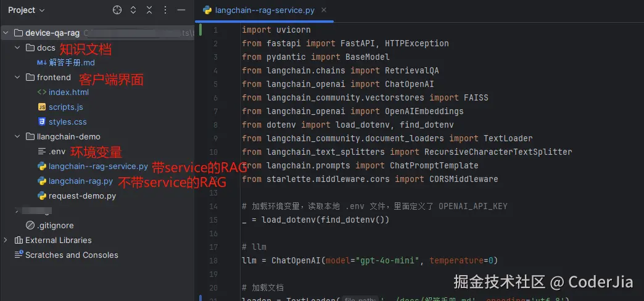Collapse the frontend folder
The width and height of the screenshot is (644, 301).
click(17, 77)
